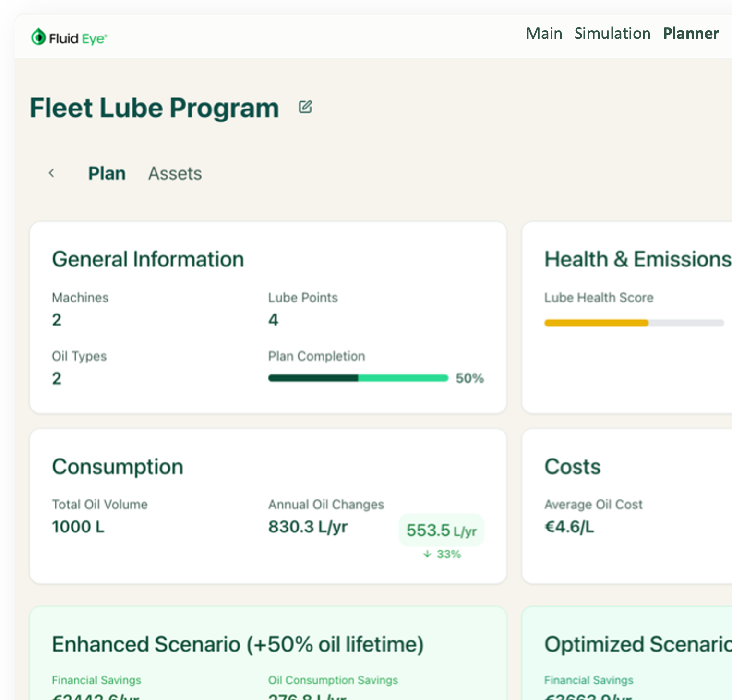This screenshot has width=732, height=700.
Task: Click the yellow Lube Health Score bar
Action: (x=596, y=323)
